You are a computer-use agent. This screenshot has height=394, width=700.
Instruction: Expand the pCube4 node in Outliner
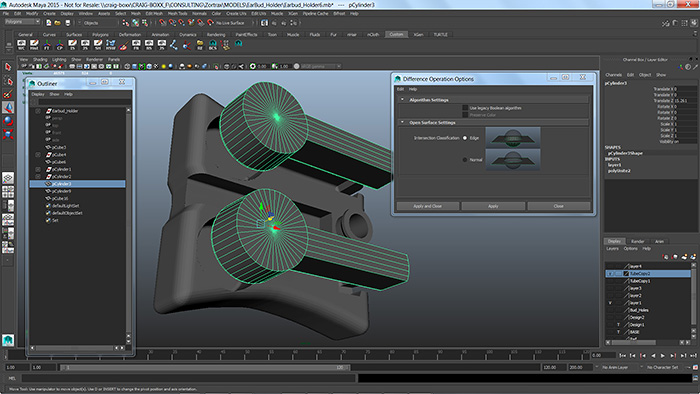[38, 155]
